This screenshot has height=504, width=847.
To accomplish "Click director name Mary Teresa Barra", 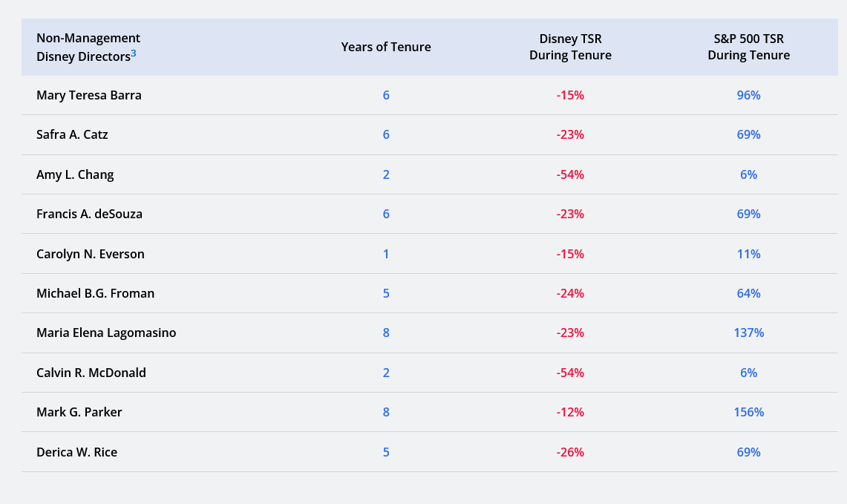I will pyautogui.click(x=88, y=95).
